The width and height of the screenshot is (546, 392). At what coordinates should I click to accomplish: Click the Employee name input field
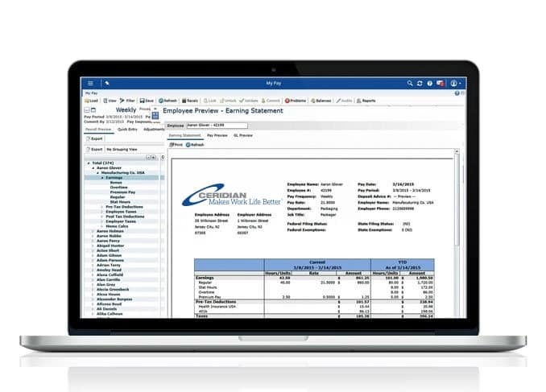(216, 126)
